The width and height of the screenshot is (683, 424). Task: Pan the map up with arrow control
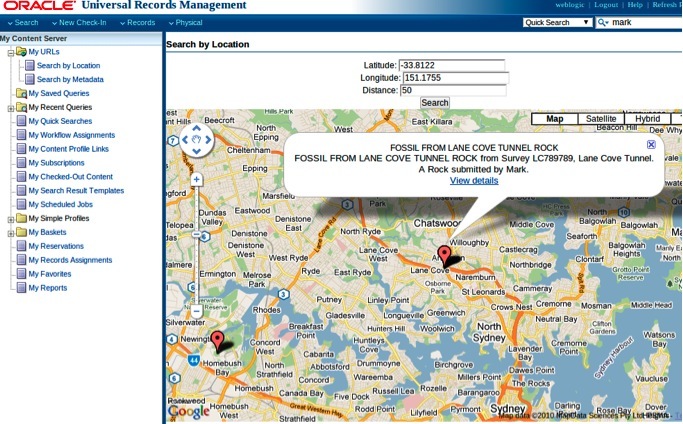tap(196, 128)
